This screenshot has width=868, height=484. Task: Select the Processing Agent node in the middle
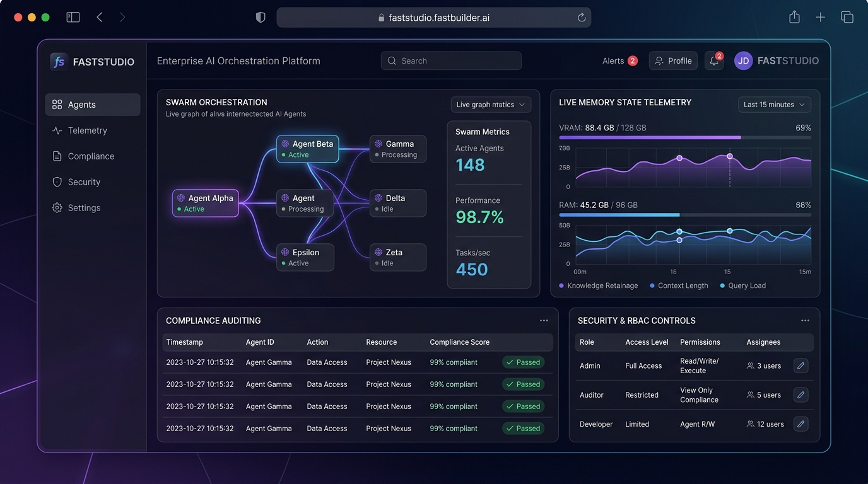[x=305, y=203]
